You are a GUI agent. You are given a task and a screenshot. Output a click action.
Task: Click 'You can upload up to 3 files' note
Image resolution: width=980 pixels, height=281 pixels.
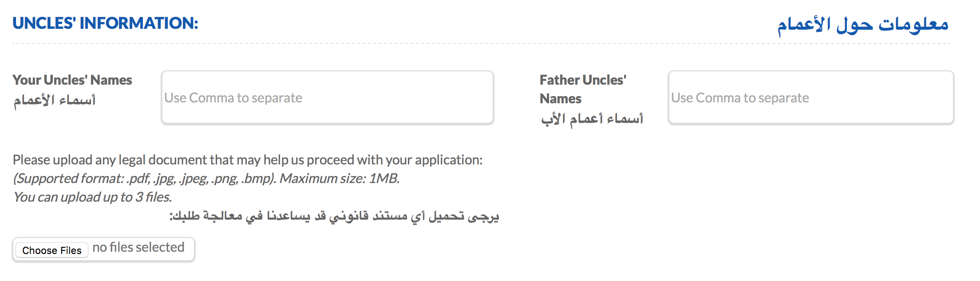click(92, 197)
